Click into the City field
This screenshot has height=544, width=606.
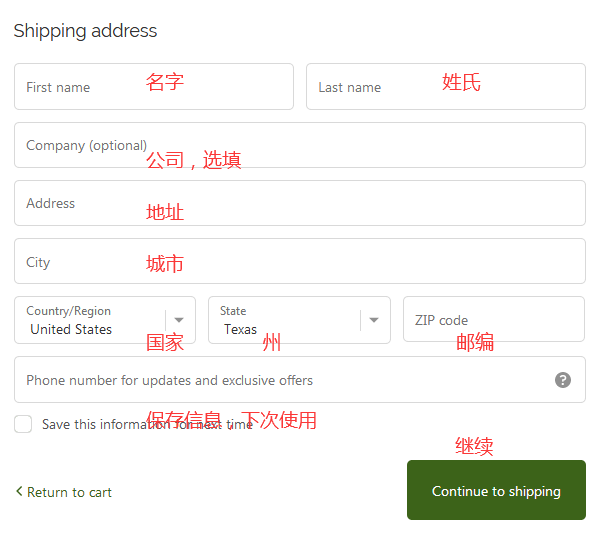299,262
